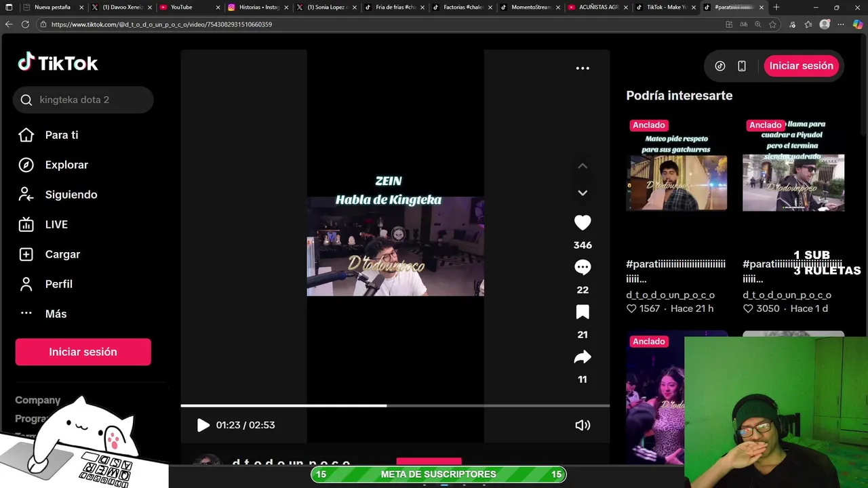Click the TikTok logo
Viewport: 868px width, 488px height.
(x=58, y=63)
